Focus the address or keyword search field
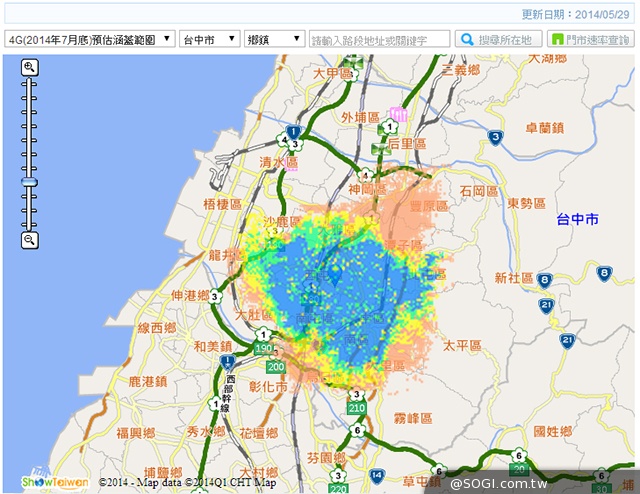The image size is (640, 494). click(380, 39)
